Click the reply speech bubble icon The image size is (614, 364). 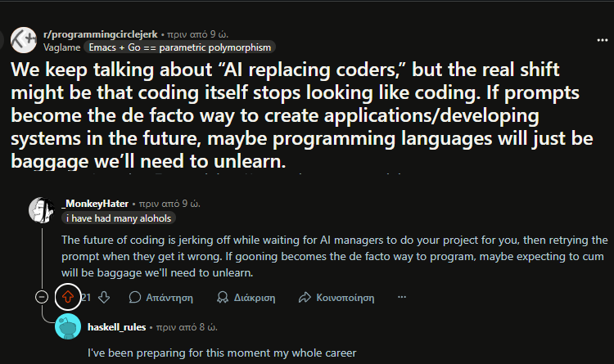tap(135, 298)
